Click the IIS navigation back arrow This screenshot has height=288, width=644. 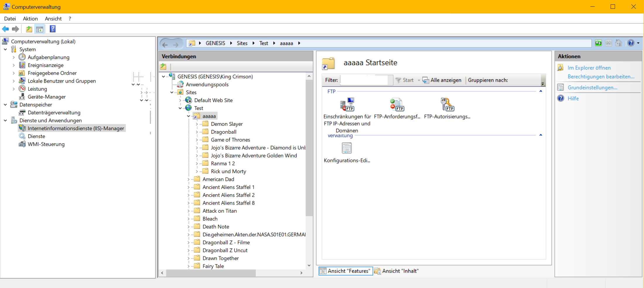point(165,44)
